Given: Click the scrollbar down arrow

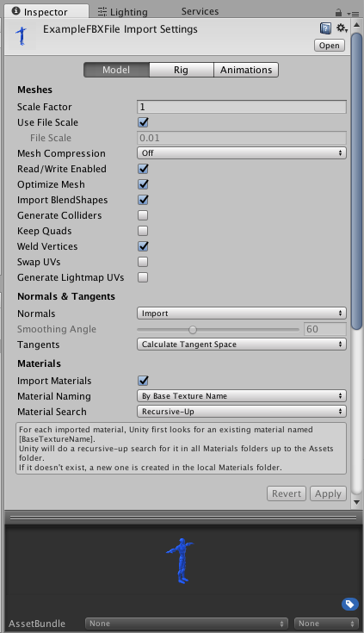Looking at the screenshot, I should (x=356, y=503).
